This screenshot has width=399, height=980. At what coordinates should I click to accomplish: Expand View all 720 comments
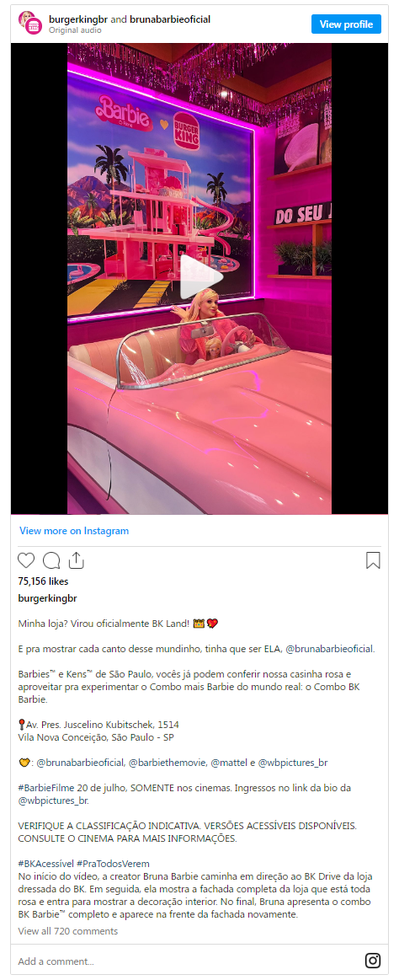click(x=67, y=931)
